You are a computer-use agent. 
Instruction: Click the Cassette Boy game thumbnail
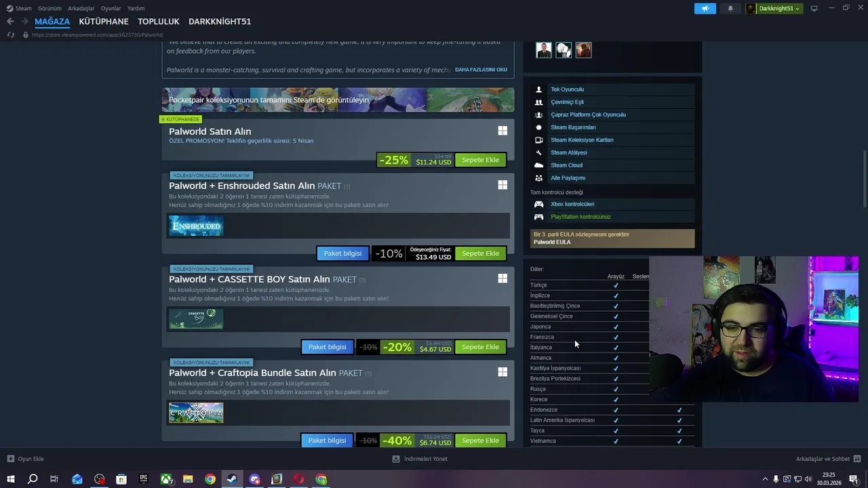(196, 319)
